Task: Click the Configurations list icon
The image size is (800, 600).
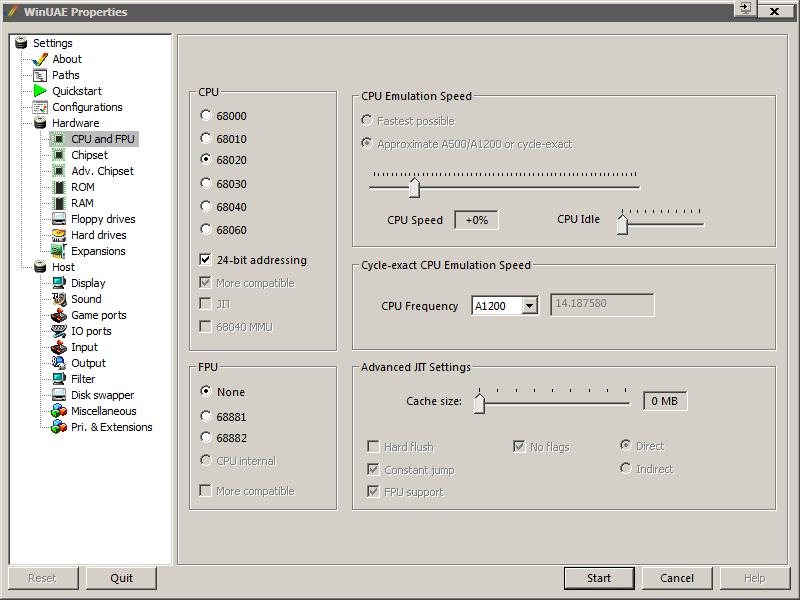Action: 40,107
